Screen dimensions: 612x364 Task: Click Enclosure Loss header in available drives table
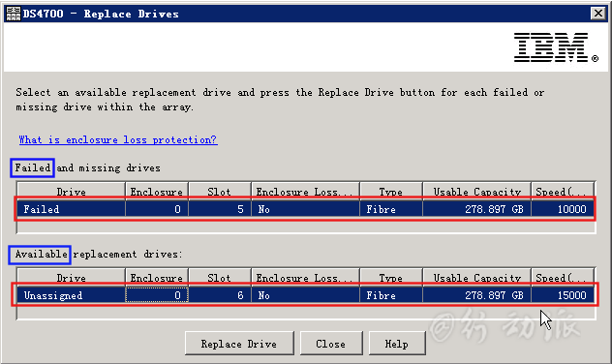click(x=305, y=278)
